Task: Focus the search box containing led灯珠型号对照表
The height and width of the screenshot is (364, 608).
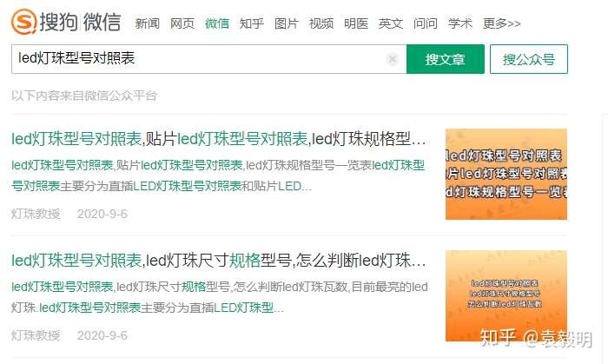Action: [x=209, y=59]
